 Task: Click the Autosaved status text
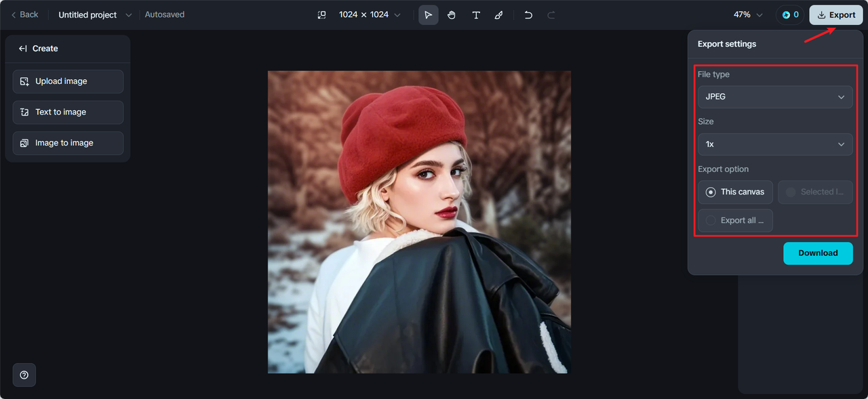(x=165, y=14)
